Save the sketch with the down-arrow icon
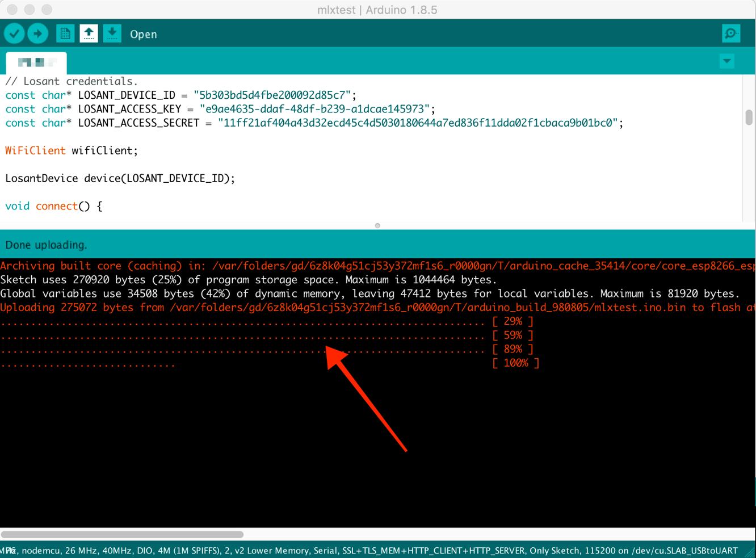Screen dimensions: 756x558 pyautogui.click(x=112, y=33)
